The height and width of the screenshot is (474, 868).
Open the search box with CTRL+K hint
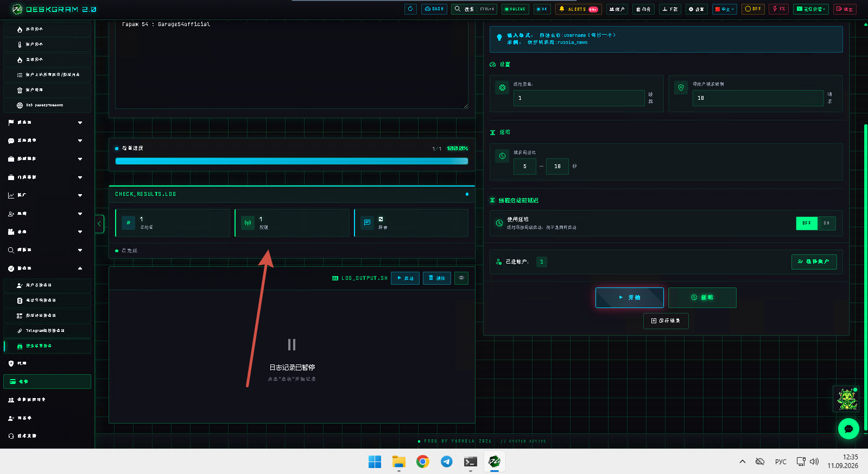coord(474,9)
